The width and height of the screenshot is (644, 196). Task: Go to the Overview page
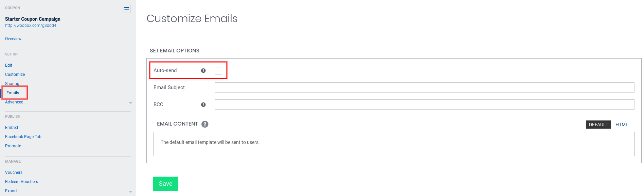click(13, 39)
